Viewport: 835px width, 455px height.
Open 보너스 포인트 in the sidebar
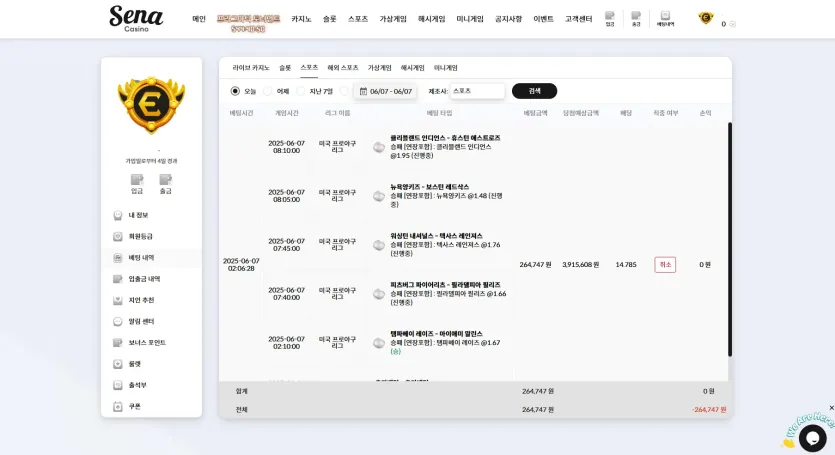(151, 343)
